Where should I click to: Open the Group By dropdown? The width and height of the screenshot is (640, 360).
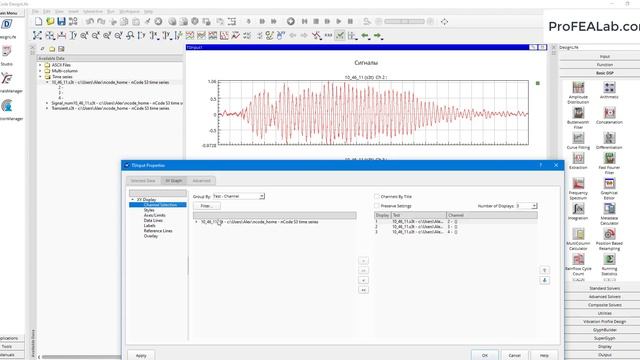(238, 196)
